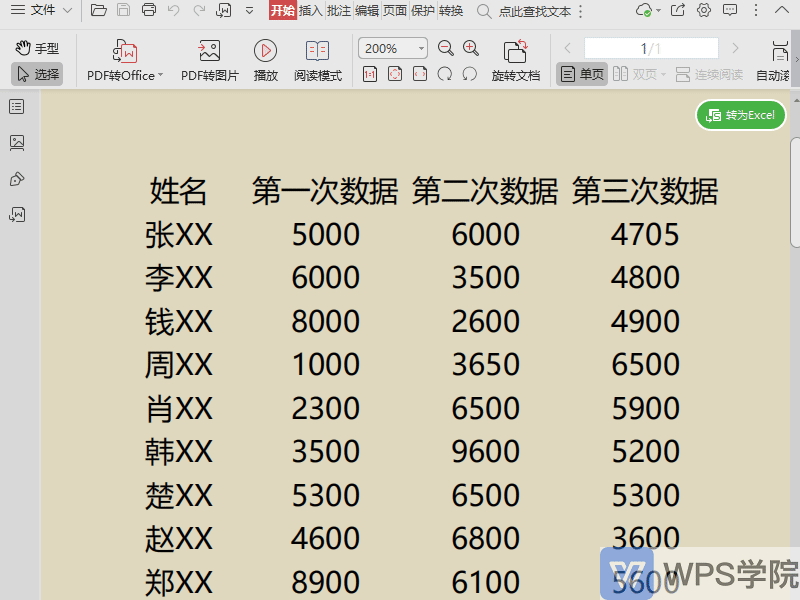This screenshot has height=600, width=800.
Task: Open the 文件 menu
Action: tap(42, 11)
